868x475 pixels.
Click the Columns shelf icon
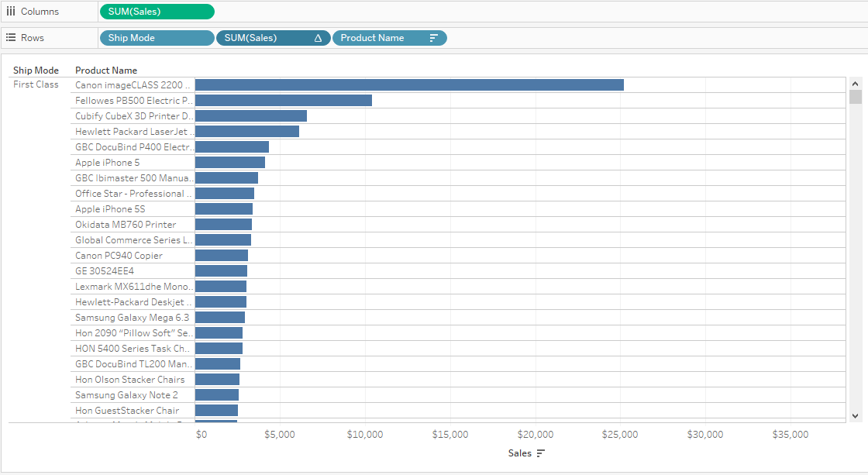[11, 12]
